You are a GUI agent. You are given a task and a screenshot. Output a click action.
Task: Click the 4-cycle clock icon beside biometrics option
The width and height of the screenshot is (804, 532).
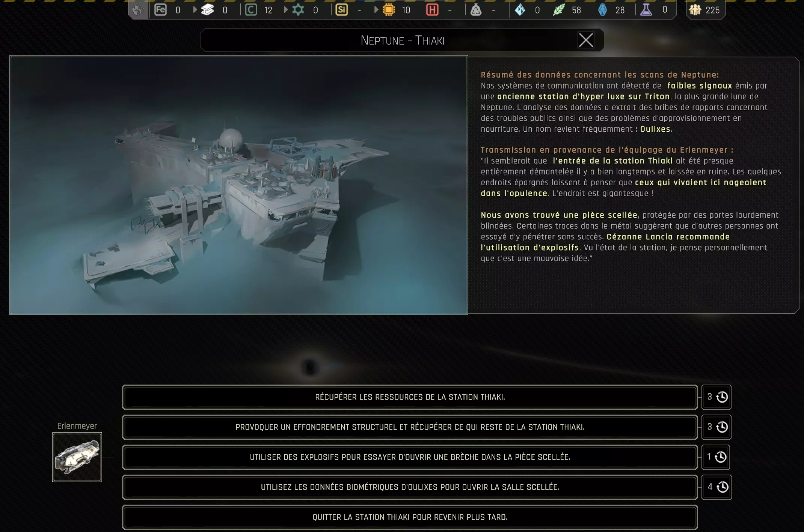pos(722,487)
